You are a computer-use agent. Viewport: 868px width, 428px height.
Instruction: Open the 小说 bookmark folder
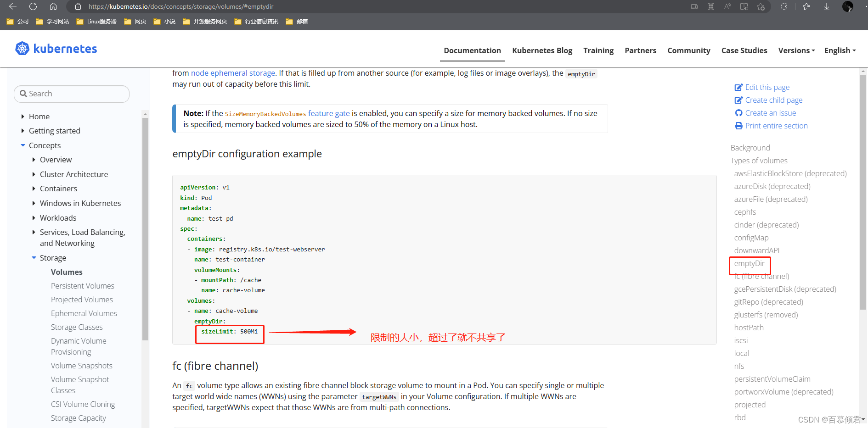pos(164,22)
